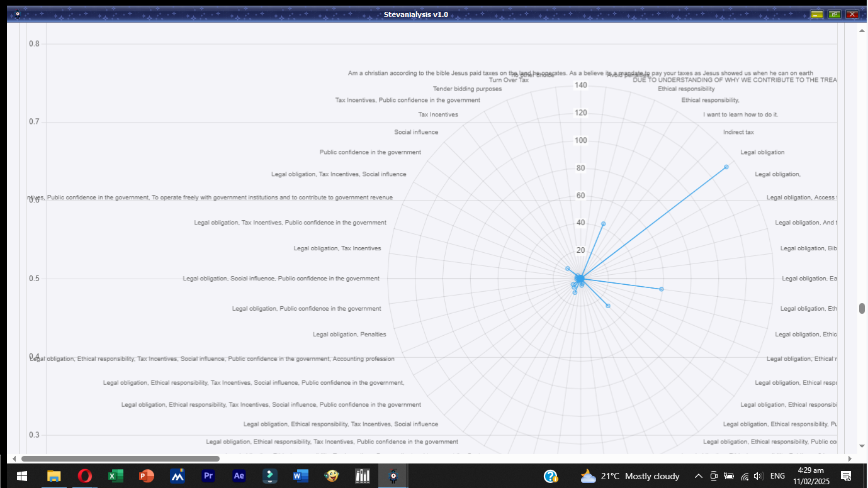Click 'Legal obligation, Social influence, Public confidence' label
Screen dimensions: 868x488
(x=281, y=279)
